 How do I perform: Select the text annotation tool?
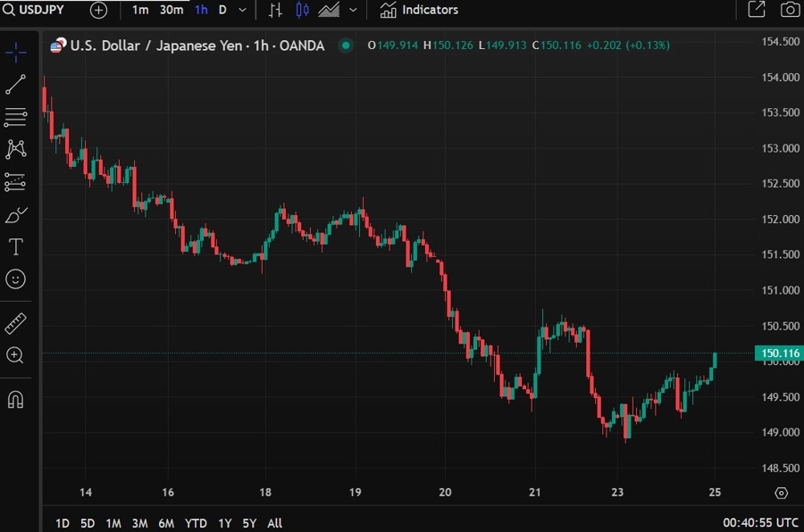(15, 246)
